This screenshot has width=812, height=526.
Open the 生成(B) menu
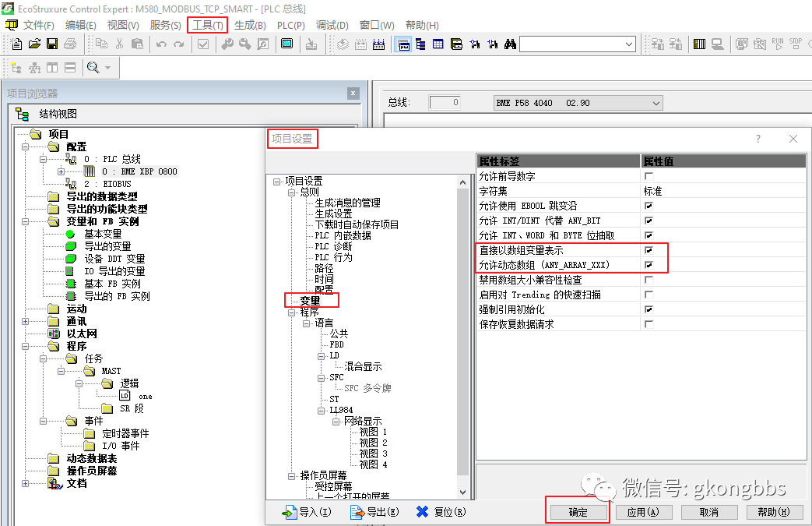point(250,26)
